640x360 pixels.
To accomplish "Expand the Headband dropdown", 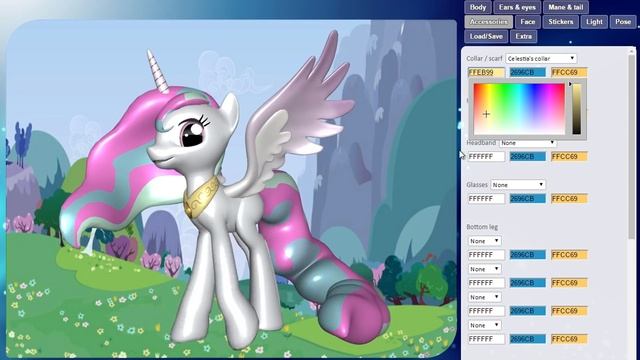I will coord(528,143).
